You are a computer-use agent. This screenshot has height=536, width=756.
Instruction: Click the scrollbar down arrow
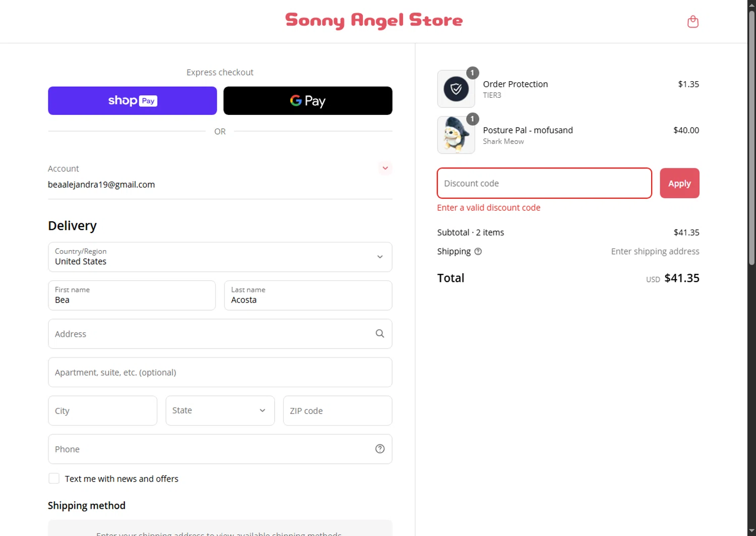click(x=751, y=532)
